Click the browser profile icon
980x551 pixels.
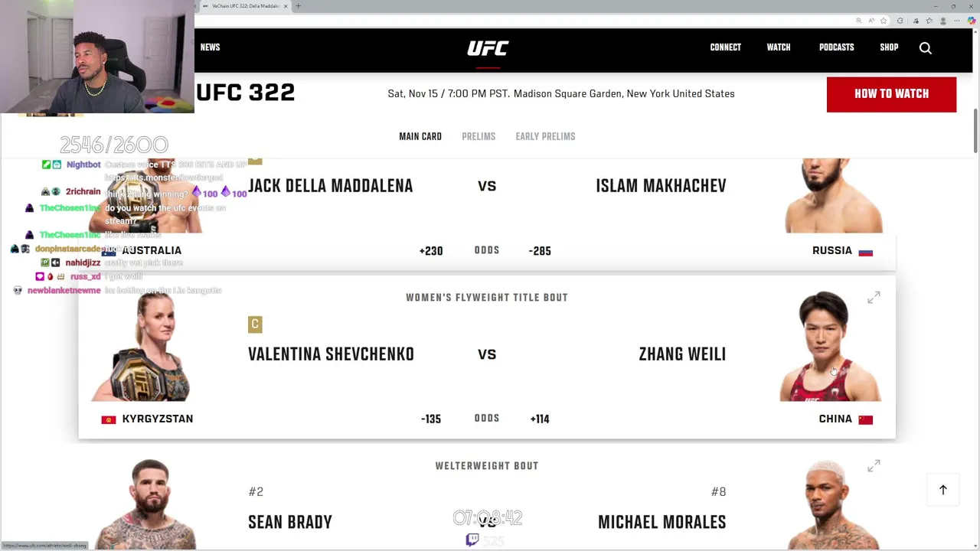click(943, 21)
